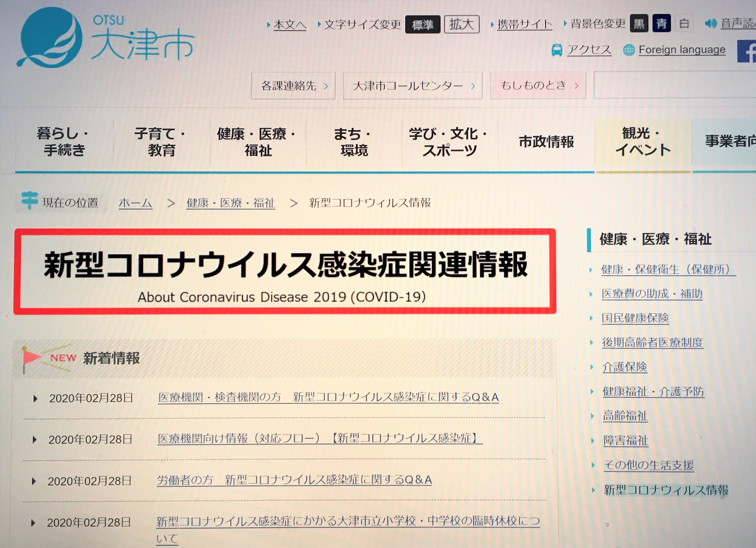Click the speaker icon for 音声読み上げ
This screenshot has width=756, height=548.
(x=711, y=23)
